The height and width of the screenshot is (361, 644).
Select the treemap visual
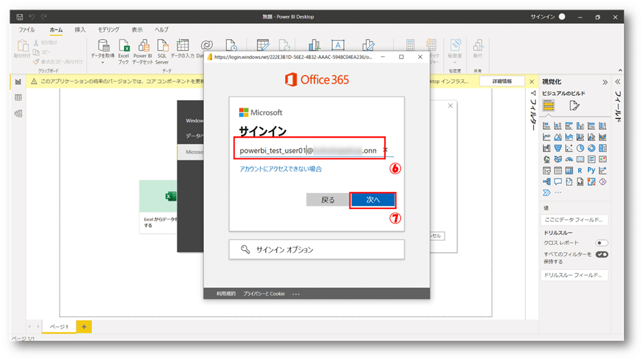coord(602,148)
